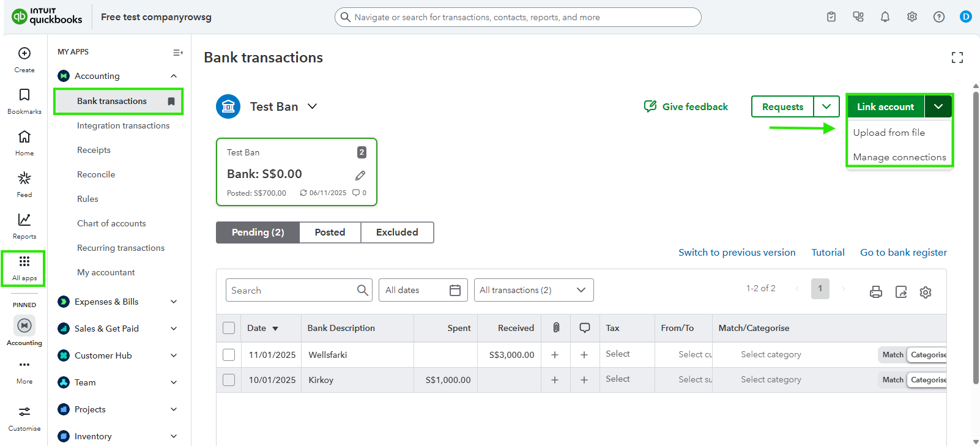This screenshot has height=446, width=980.
Task: Click the print icon above the transactions table
Action: 876,292
